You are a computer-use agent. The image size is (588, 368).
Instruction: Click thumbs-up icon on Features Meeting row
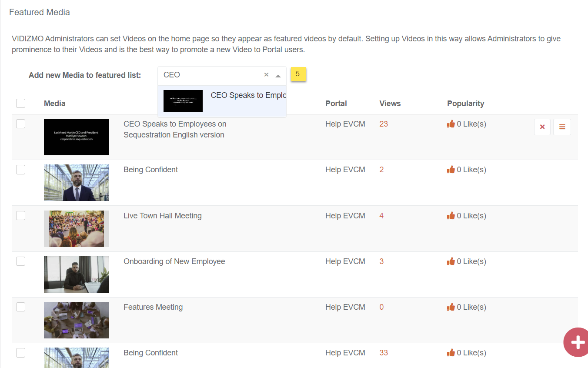click(x=451, y=307)
